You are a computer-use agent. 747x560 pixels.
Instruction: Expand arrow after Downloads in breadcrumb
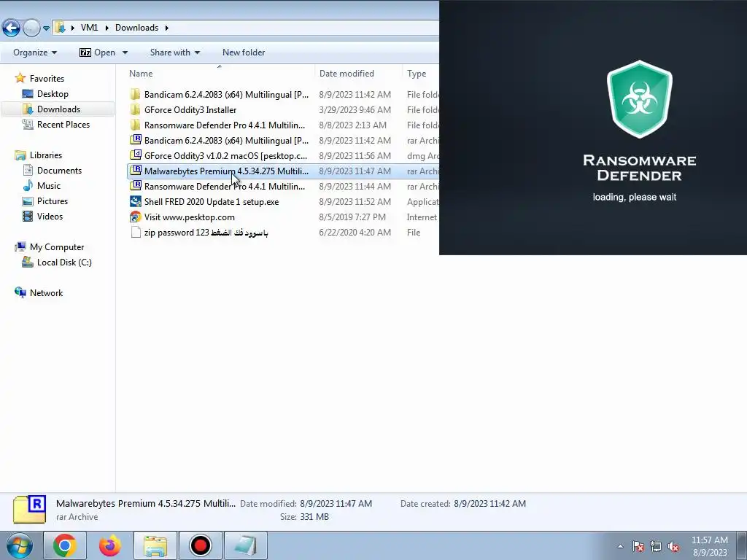tap(167, 28)
